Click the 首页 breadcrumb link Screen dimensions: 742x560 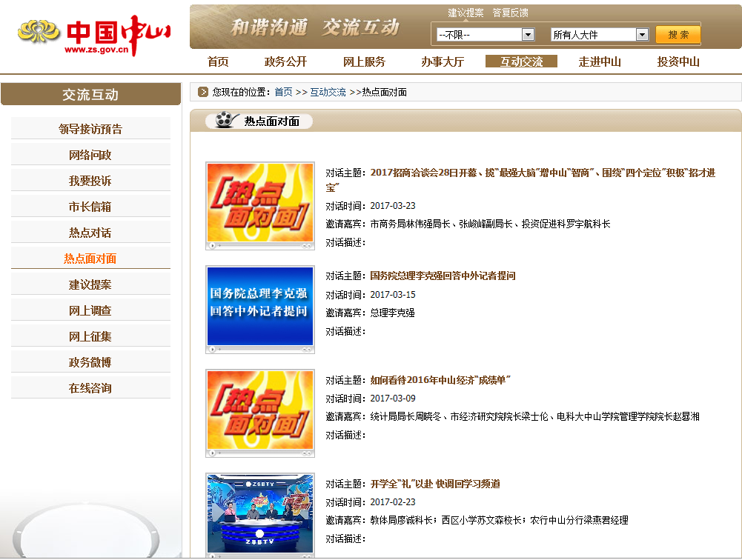tap(283, 93)
